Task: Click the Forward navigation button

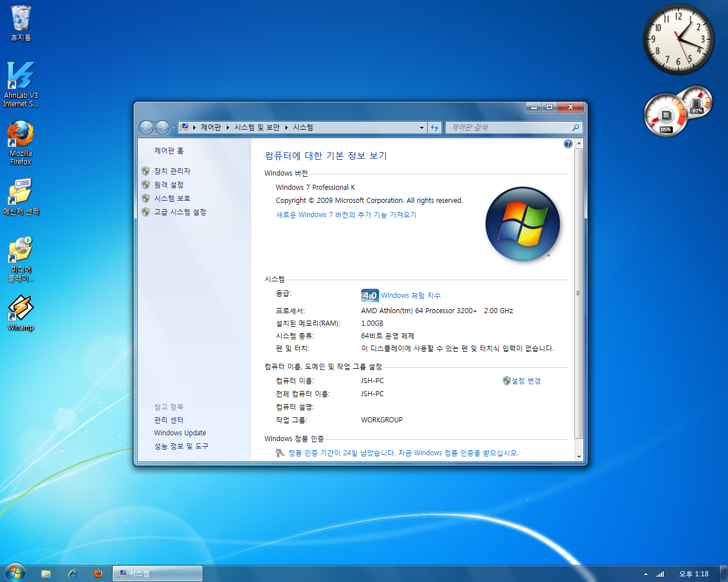Action: 162,127
